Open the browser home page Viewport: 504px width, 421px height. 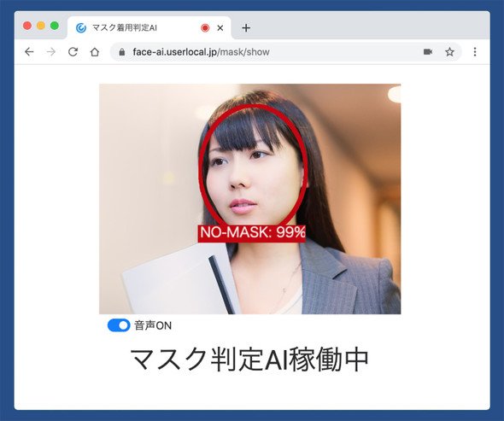95,52
